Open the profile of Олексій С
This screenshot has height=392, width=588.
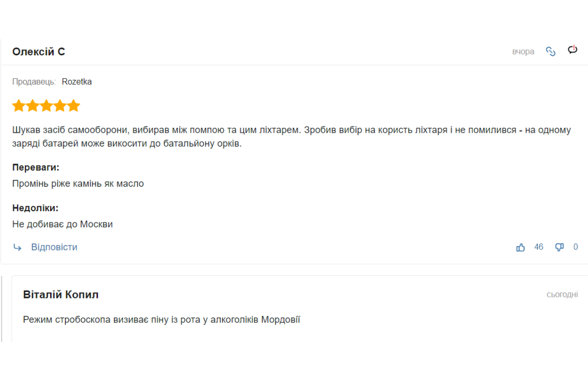[x=39, y=51]
